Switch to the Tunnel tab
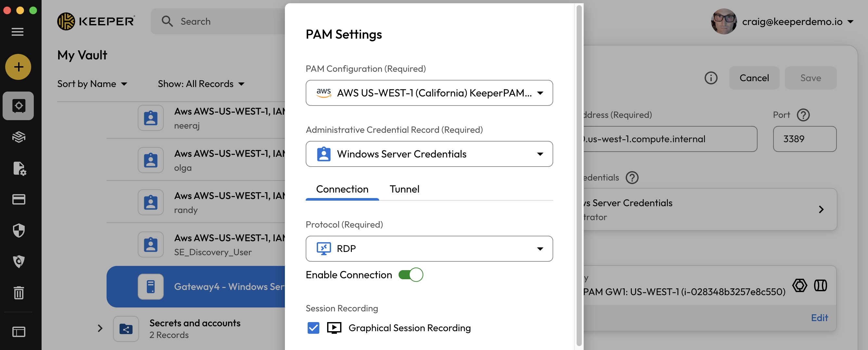Image resolution: width=868 pixels, height=350 pixels. click(404, 189)
